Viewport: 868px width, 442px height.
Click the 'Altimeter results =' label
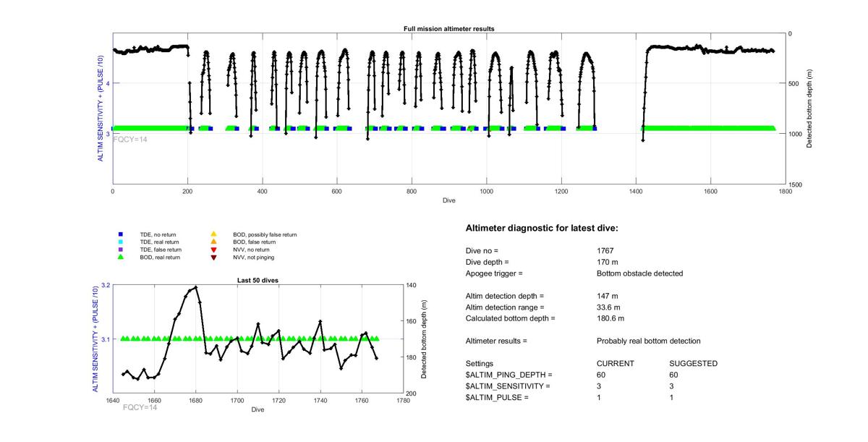pos(497,341)
